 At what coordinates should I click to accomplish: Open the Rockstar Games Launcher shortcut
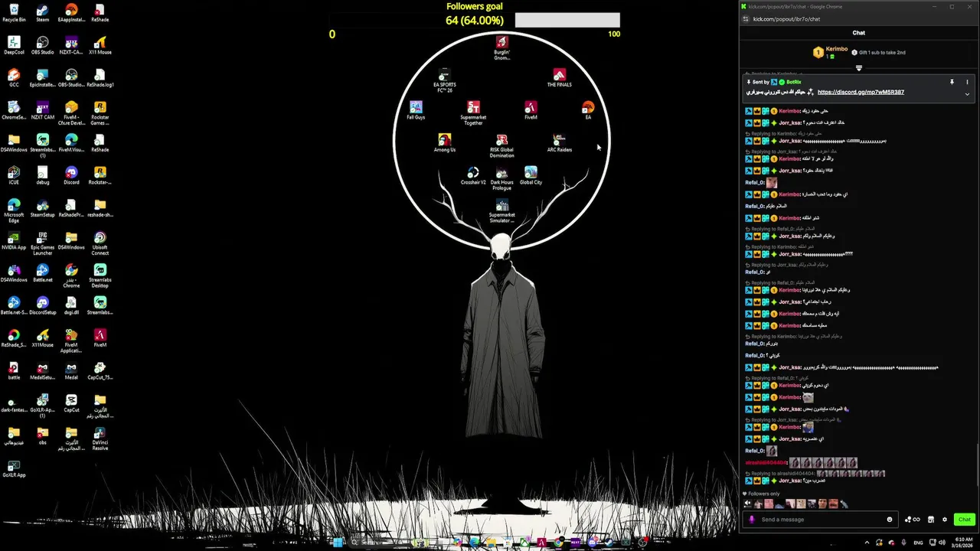pos(100,113)
